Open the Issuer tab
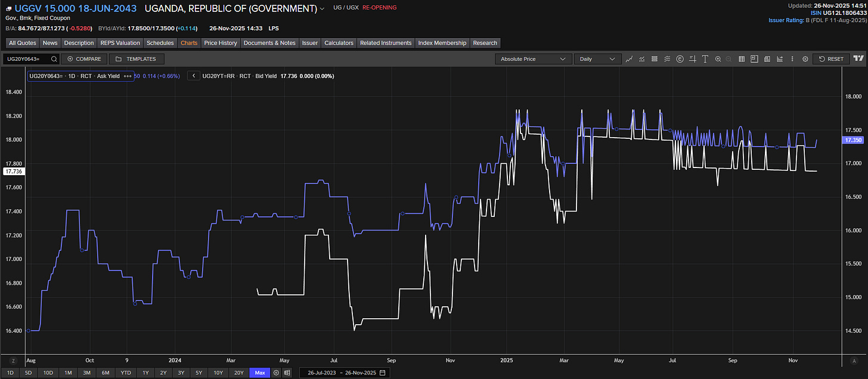Screen dimensions: 868x379 point(310,43)
